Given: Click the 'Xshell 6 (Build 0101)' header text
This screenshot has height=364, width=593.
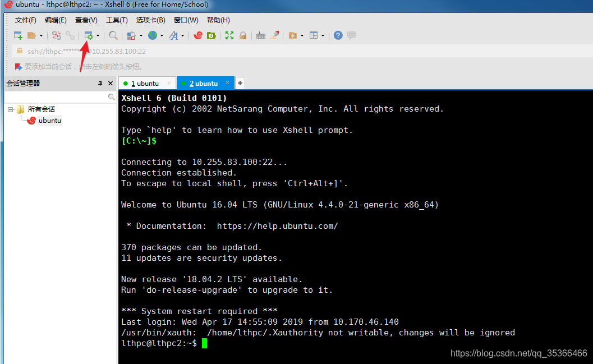Looking at the screenshot, I should coord(174,98).
